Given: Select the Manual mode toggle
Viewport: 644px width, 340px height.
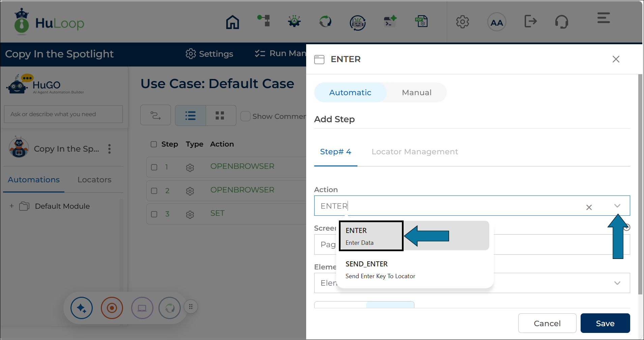Looking at the screenshot, I should [417, 93].
